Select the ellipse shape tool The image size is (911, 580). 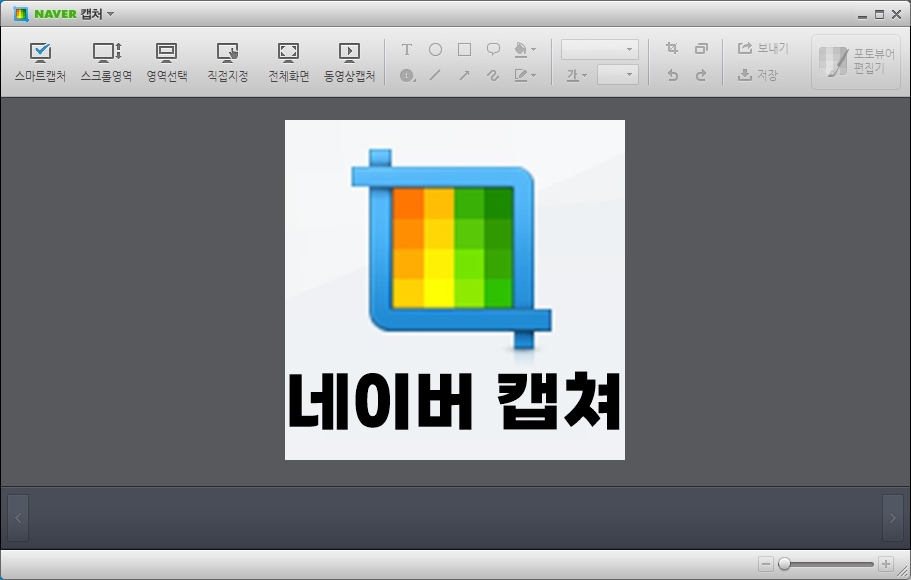click(435, 50)
